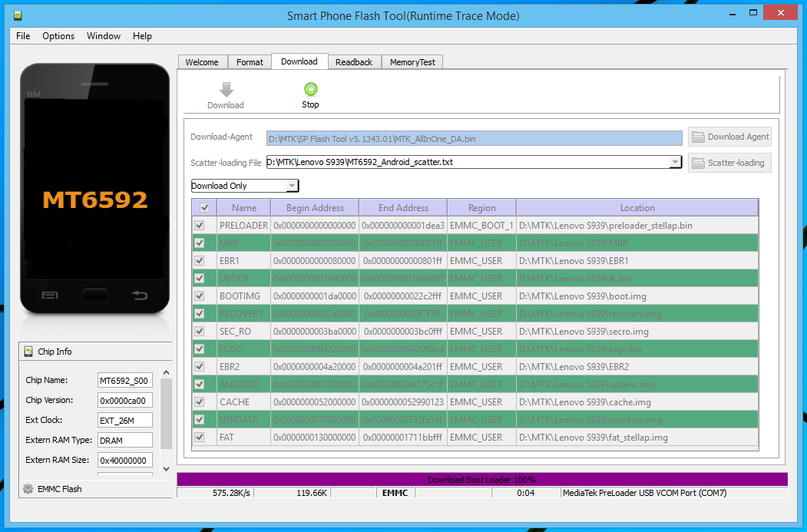Uncheck the EBR2 row checkbox
This screenshot has height=532, width=807.
(200, 366)
